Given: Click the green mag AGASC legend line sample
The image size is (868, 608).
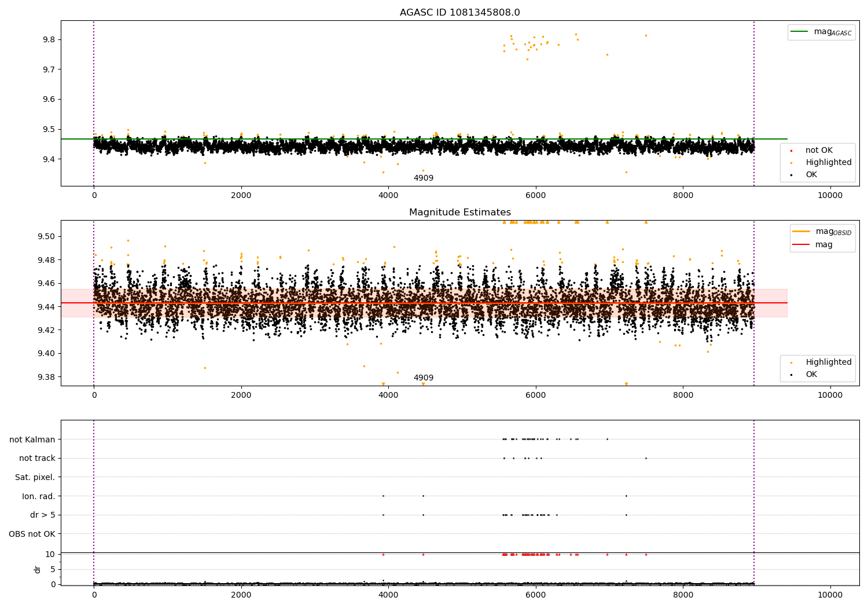Looking at the screenshot, I should [x=799, y=32].
